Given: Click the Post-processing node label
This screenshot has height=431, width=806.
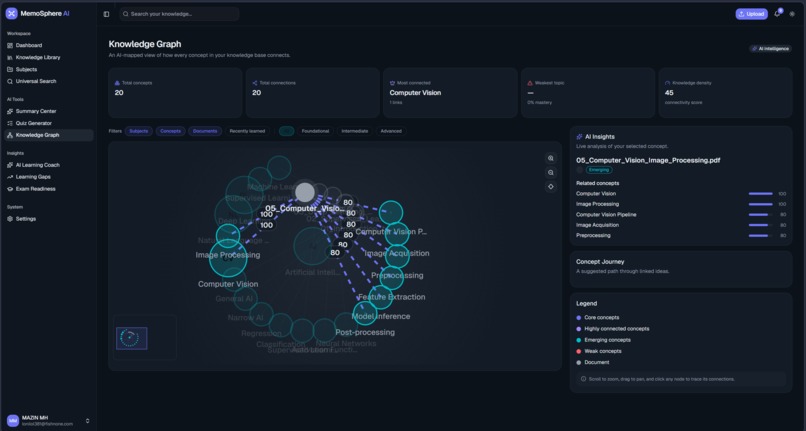Looking at the screenshot, I should [x=365, y=332].
